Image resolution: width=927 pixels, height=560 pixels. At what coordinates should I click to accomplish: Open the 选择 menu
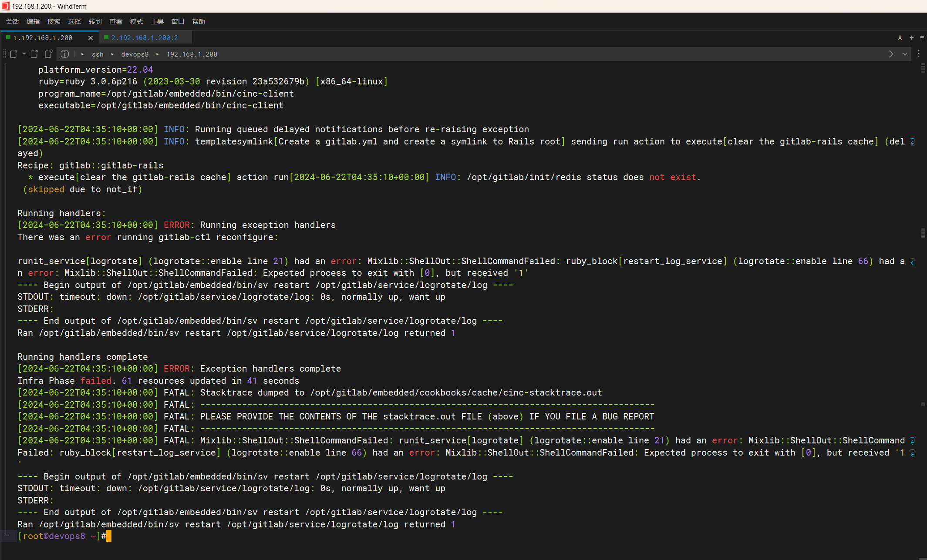[x=74, y=21]
